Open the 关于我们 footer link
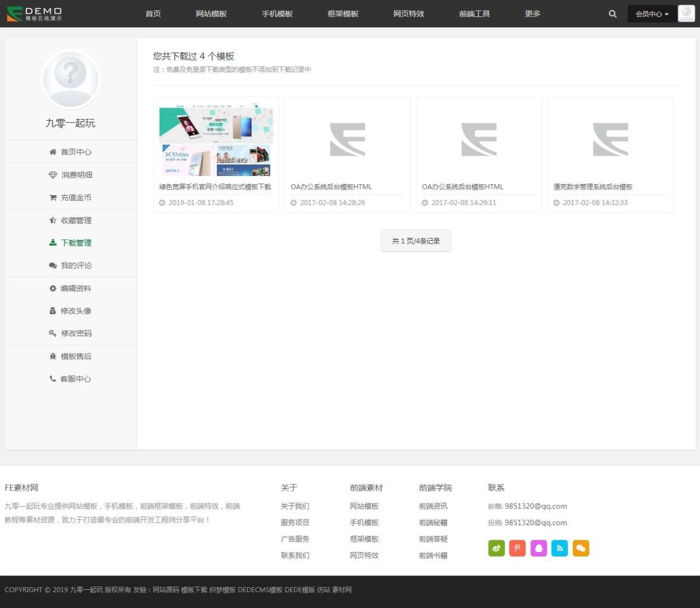700x608 pixels. coord(295,506)
